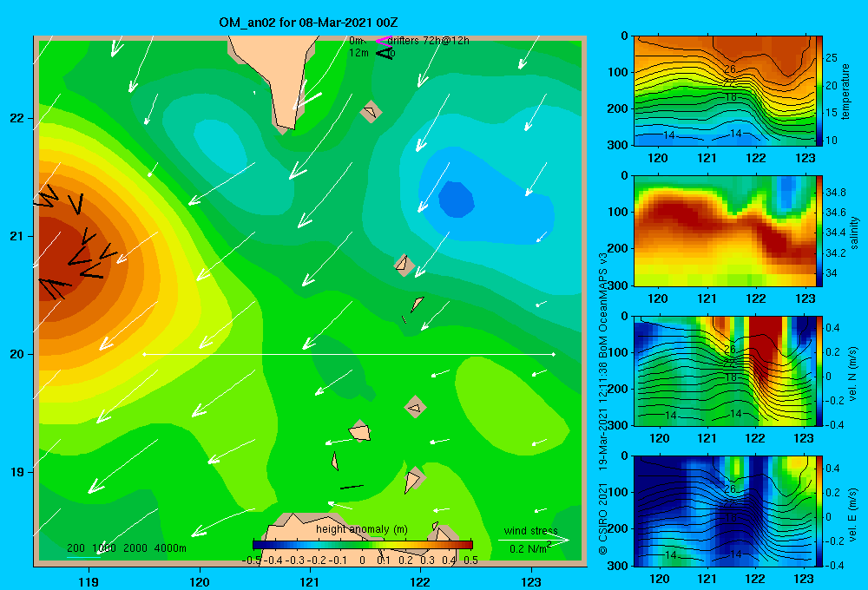Click the '19-Mar-2021 12:11:38' vertical timestamp
Viewport: 868px width, 590px height.
tap(603, 415)
